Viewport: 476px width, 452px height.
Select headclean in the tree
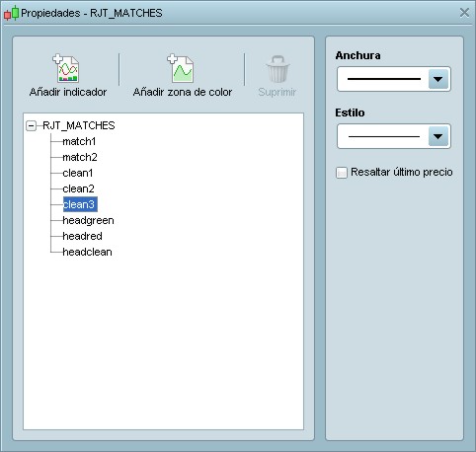[x=87, y=252]
